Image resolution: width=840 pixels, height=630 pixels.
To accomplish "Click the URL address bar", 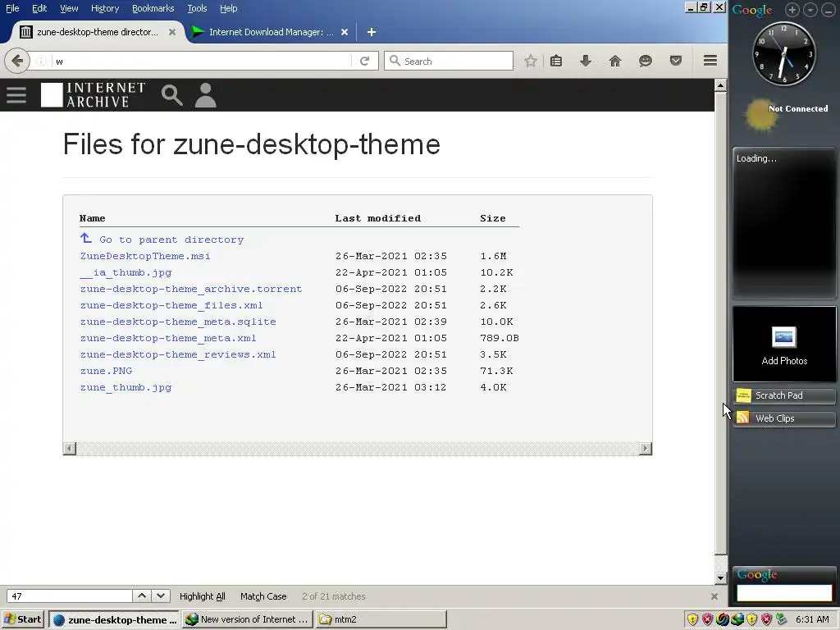I will pos(201,61).
